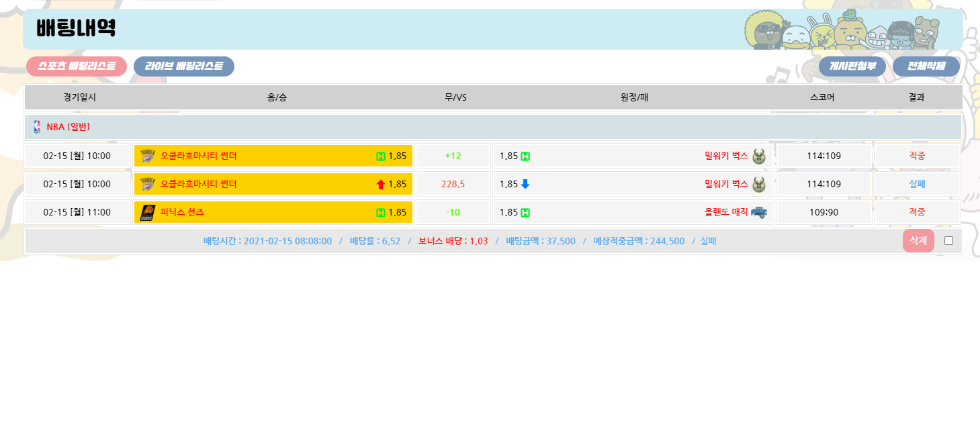Screen dimensions: 980x435
Task: Click Orlando Magic team logo
Action: click(x=758, y=213)
